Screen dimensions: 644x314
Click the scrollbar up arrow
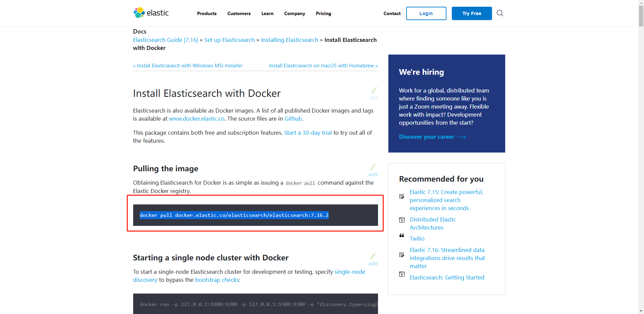pyautogui.click(x=641, y=2)
